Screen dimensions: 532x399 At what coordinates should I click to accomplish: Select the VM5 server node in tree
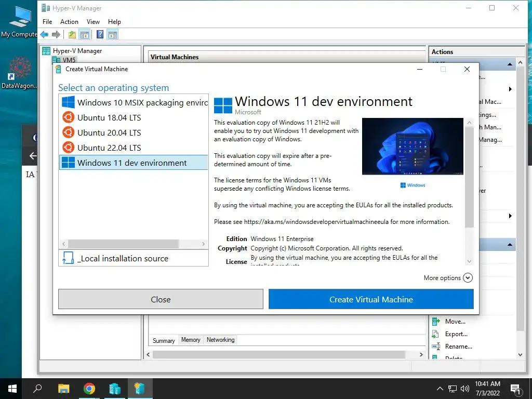click(x=69, y=60)
